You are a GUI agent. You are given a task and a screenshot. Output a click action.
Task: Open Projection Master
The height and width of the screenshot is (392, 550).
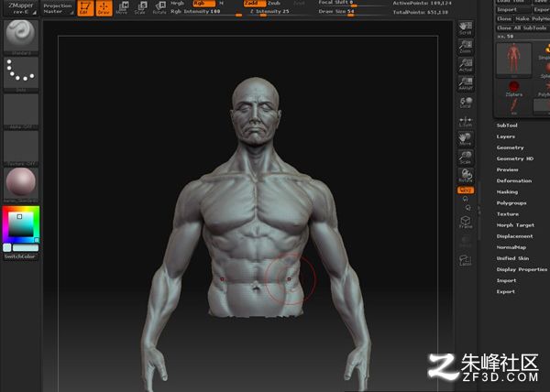[x=58, y=8]
